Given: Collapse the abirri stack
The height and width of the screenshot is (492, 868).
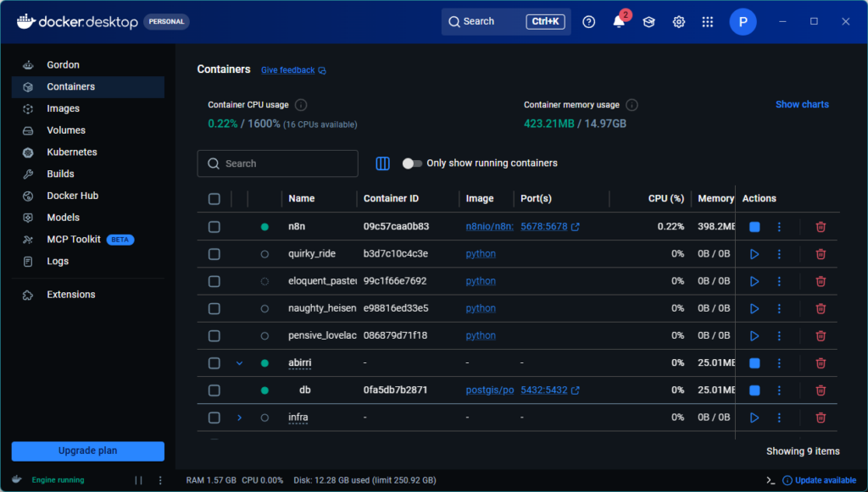Looking at the screenshot, I should point(239,363).
